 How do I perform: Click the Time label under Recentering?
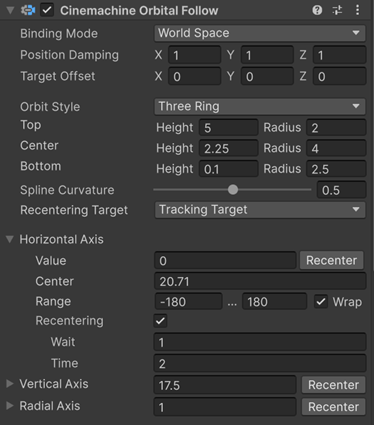coord(64,363)
